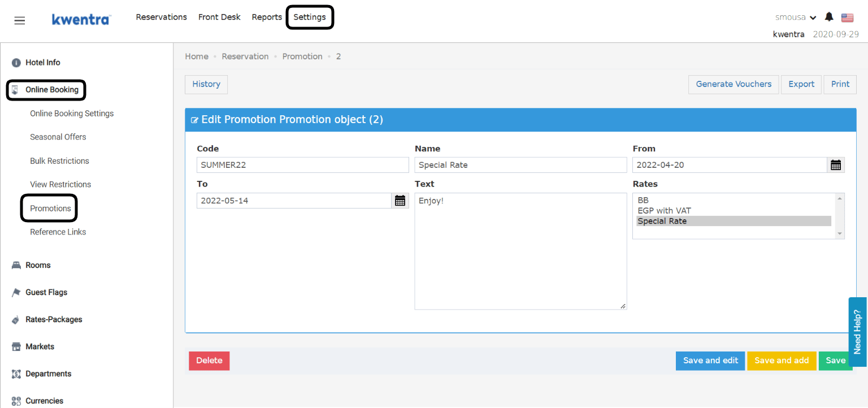Image resolution: width=868 pixels, height=408 pixels.
Task: Click Rates list scroll down arrow
Action: pos(840,234)
